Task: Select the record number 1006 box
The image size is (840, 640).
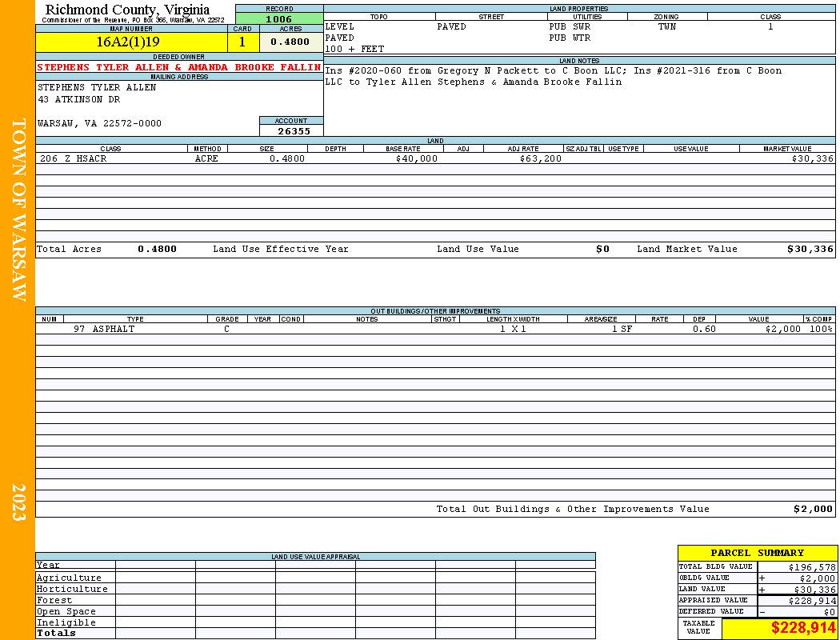Action: pyautogui.click(x=279, y=19)
